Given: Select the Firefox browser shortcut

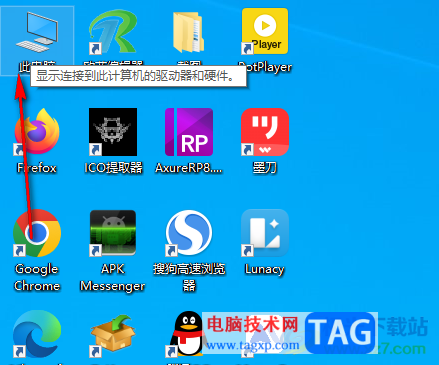Looking at the screenshot, I should coord(37,132).
